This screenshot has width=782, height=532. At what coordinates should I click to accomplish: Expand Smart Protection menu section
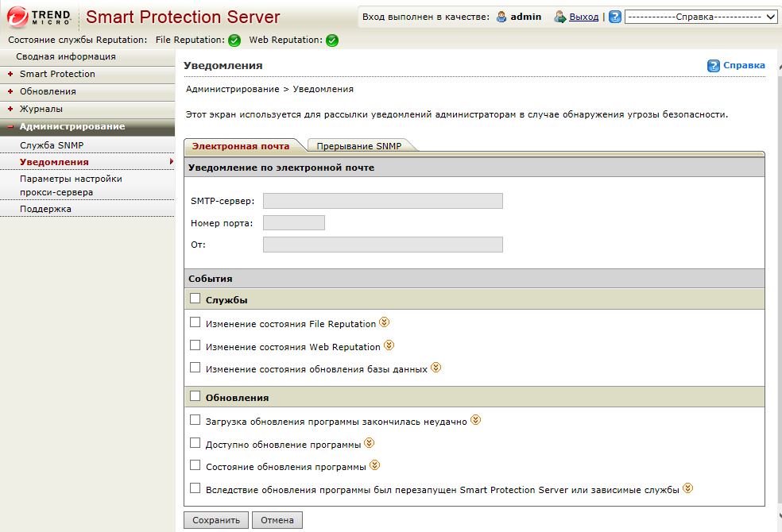tap(57, 74)
